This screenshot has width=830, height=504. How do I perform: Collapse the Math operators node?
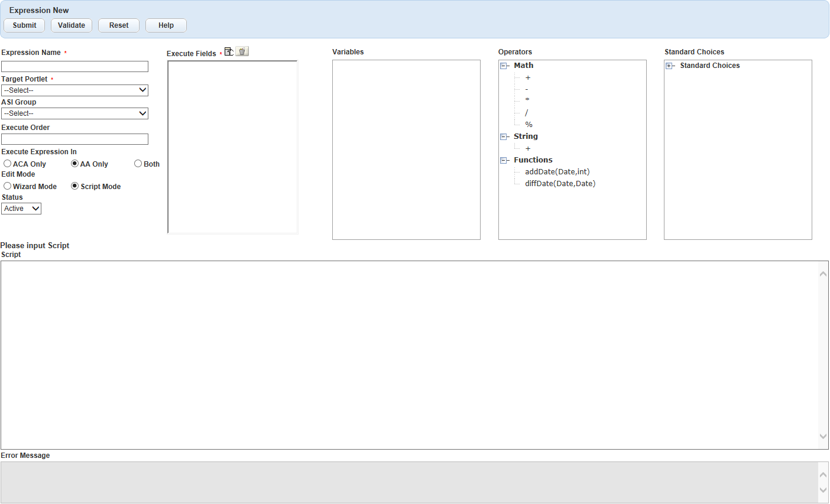[x=504, y=66]
